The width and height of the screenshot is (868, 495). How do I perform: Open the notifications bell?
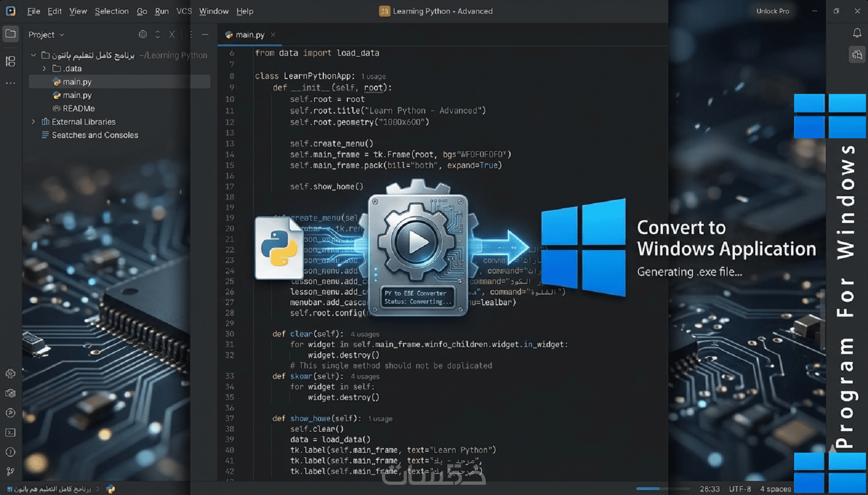pos(857,33)
